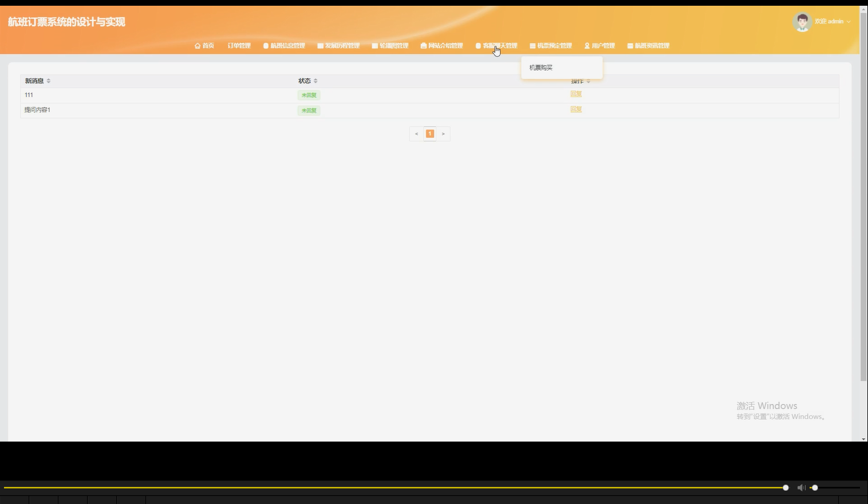Select the 机票预定管理 grid icon

tap(532, 45)
